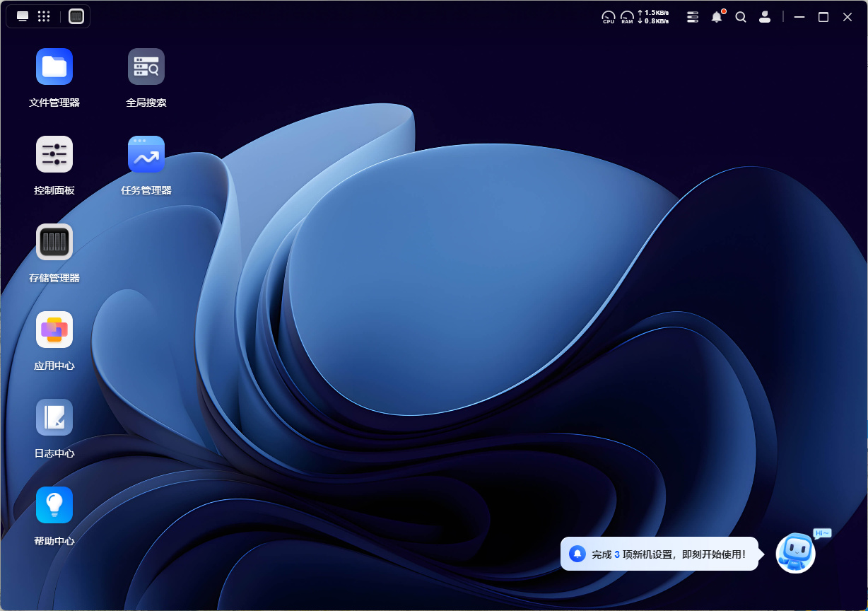The height and width of the screenshot is (611, 868).
Task: Open the 文件管理器 file manager icon
Action: click(x=54, y=66)
